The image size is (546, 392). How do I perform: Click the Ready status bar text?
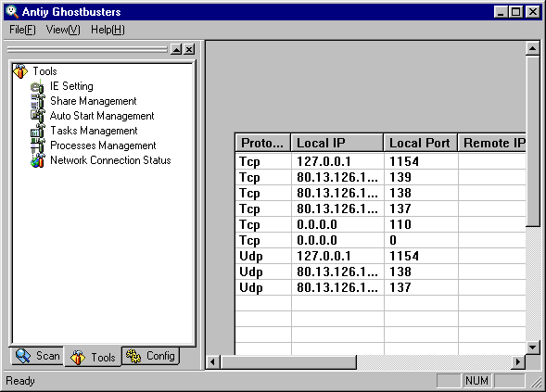click(x=20, y=381)
